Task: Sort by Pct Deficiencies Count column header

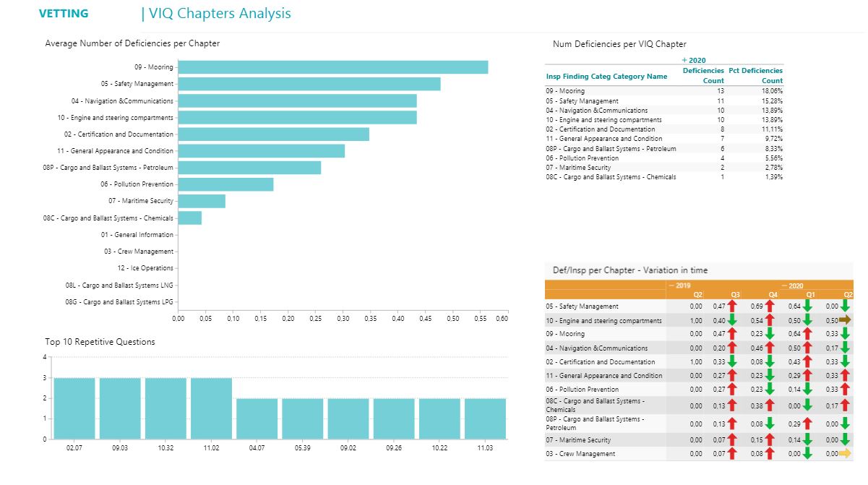Action: click(x=755, y=75)
